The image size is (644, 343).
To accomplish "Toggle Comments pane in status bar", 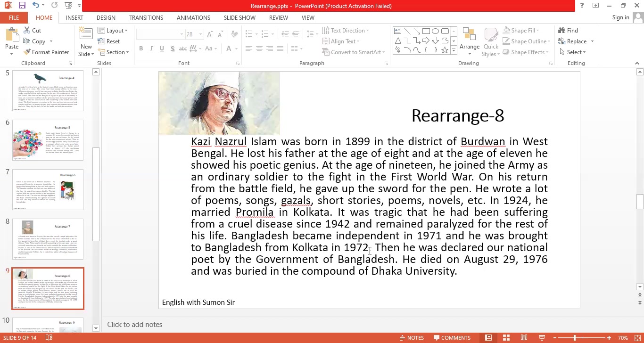I will click(x=452, y=338).
